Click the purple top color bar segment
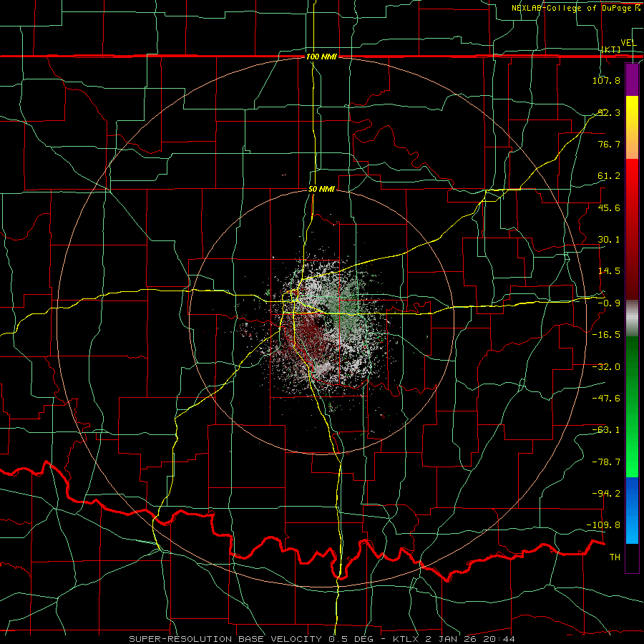The height and width of the screenshot is (644, 644). [632, 79]
